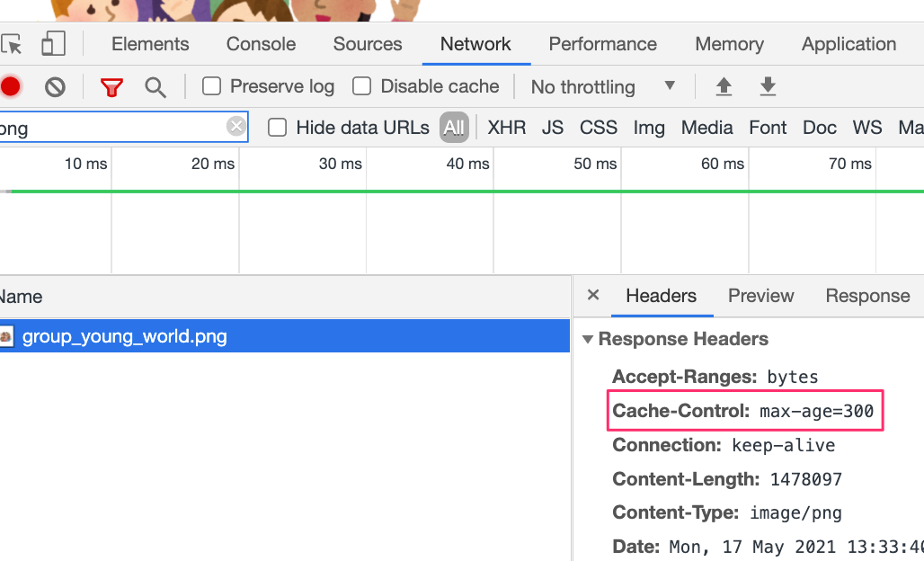
Task: Check the Disable cache checkbox
Action: tap(362, 86)
